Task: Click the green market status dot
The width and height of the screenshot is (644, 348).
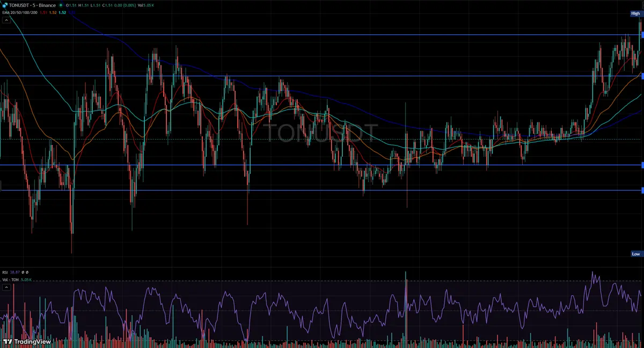Action: [x=61, y=5]
